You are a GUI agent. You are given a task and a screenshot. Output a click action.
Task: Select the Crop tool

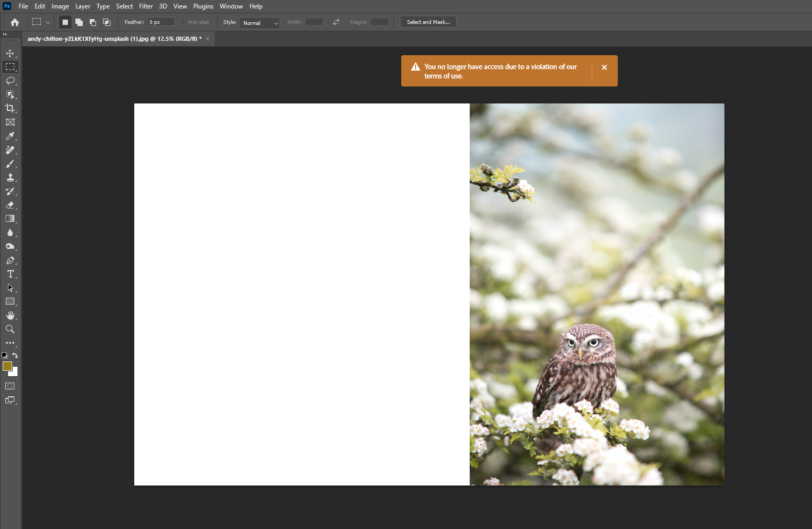10,108
